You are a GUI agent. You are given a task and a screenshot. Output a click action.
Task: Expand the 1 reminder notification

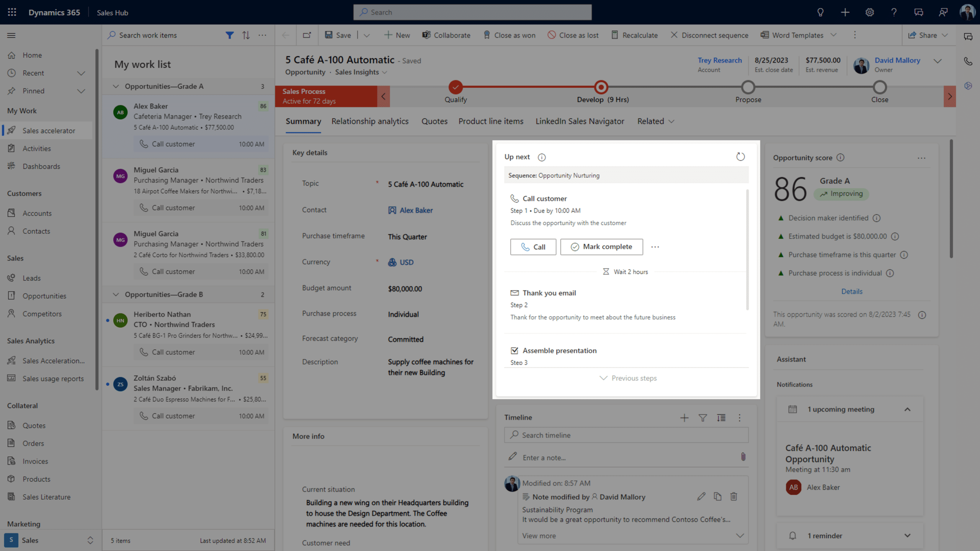tap(907, 536)
